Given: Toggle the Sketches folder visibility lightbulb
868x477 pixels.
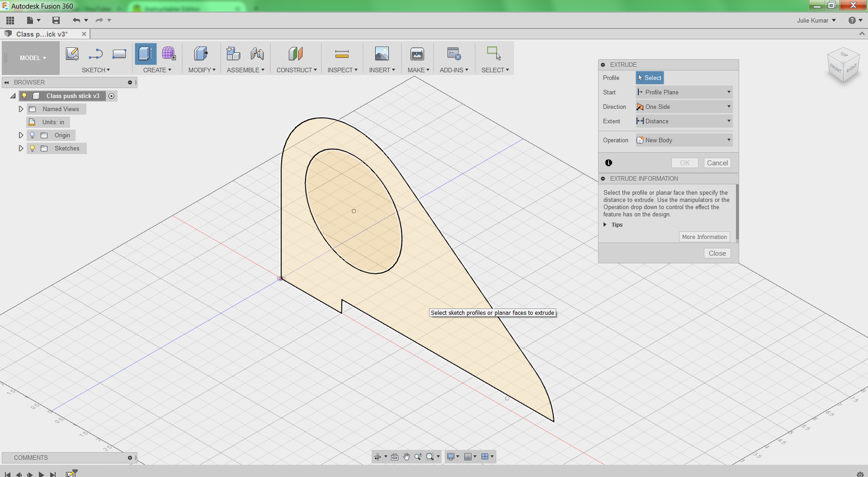Looking at the screenshot, I should click(x=32, y=148).
